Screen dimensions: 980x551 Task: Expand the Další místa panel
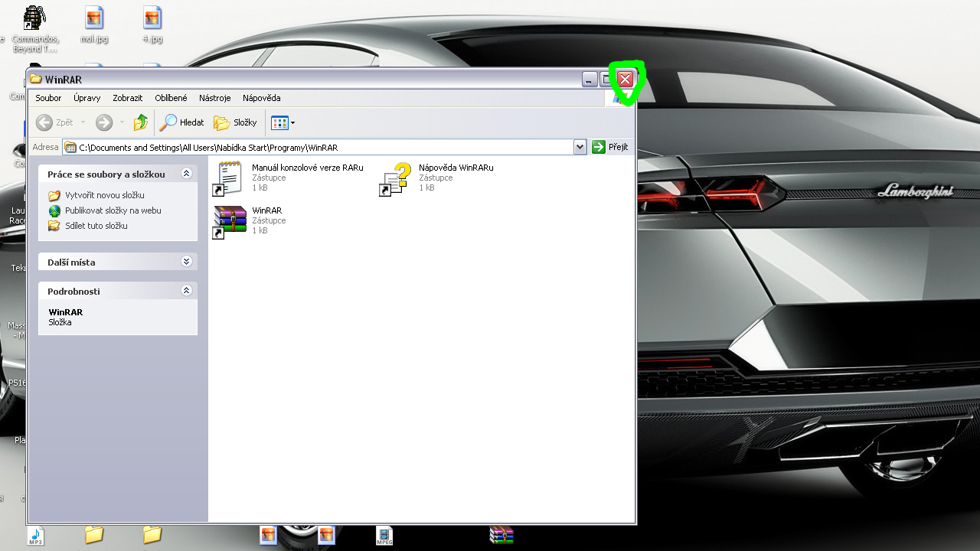click(186, 262)
